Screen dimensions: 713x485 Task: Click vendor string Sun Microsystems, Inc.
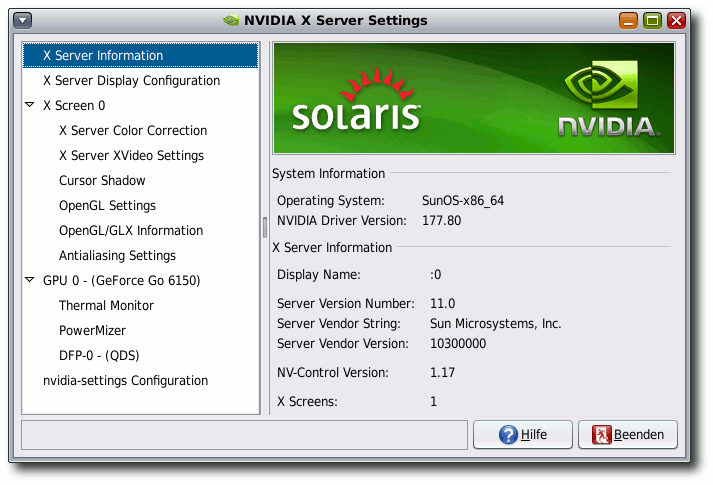point(496,323)
